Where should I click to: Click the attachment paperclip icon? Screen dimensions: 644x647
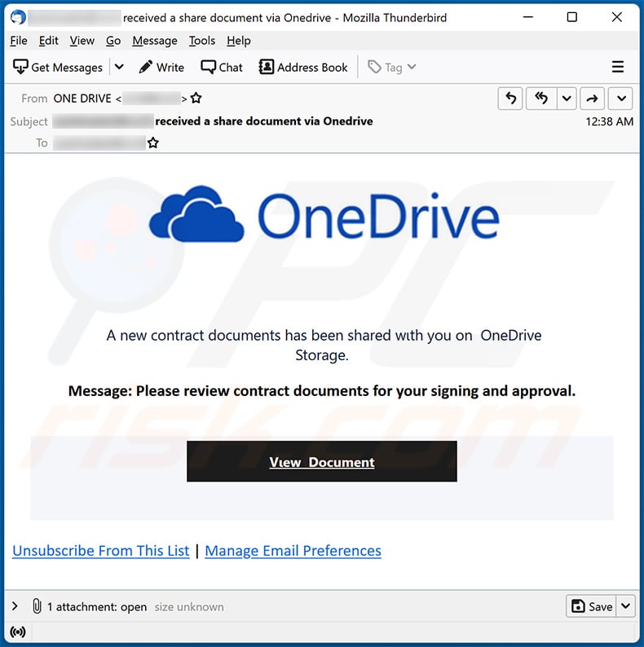pyautogui.click(x=37, y=606)
